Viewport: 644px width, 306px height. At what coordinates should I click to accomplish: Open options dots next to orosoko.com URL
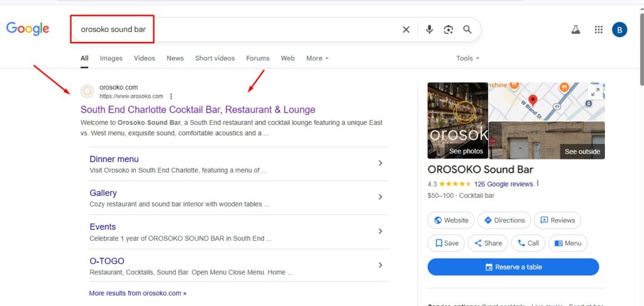point(171,96)
